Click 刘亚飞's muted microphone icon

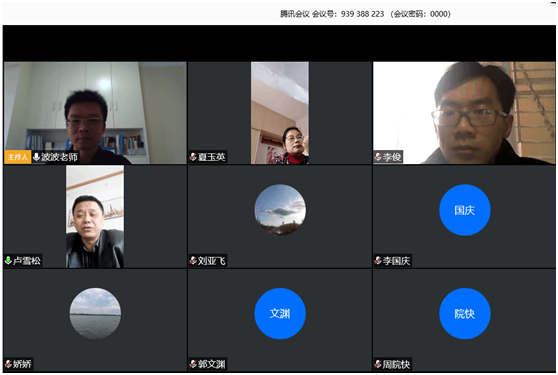click(x=193, y=261)
